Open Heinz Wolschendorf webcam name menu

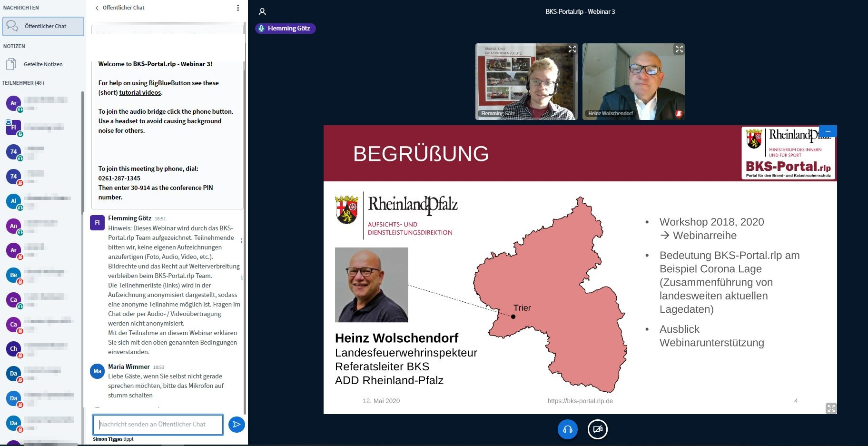(611, 113)
